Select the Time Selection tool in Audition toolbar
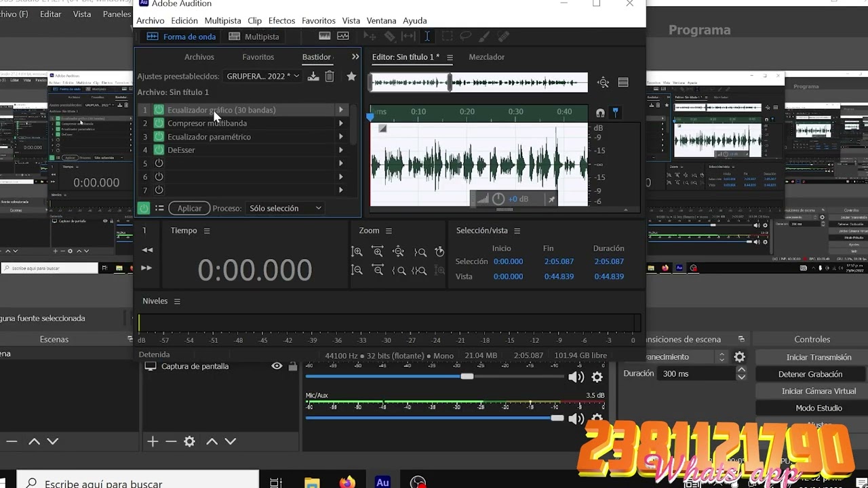 pos(427,37)
